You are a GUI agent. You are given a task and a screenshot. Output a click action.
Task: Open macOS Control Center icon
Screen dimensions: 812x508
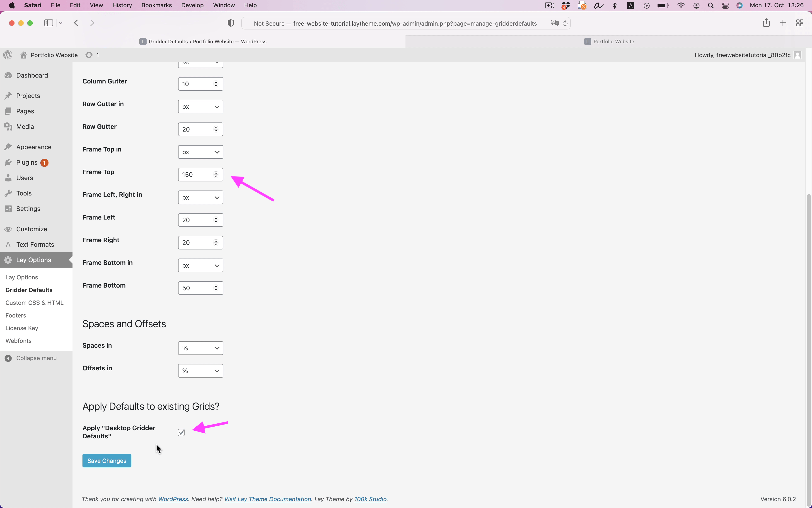725,5
